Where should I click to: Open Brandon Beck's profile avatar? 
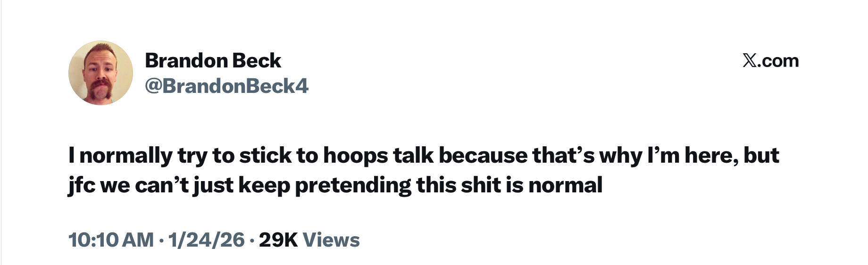(x=100, y=73)
